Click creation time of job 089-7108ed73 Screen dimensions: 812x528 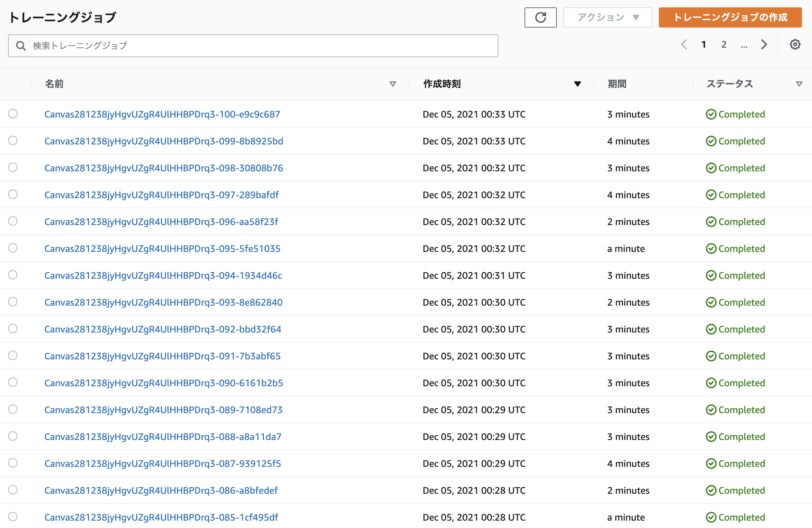pyautogui.click(x=474, y=410)
